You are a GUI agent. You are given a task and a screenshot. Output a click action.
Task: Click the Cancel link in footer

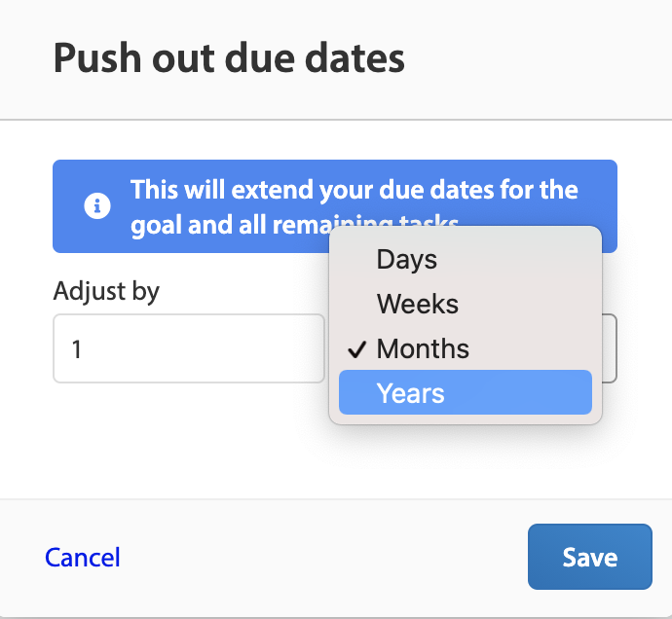[x=83, y=558]
